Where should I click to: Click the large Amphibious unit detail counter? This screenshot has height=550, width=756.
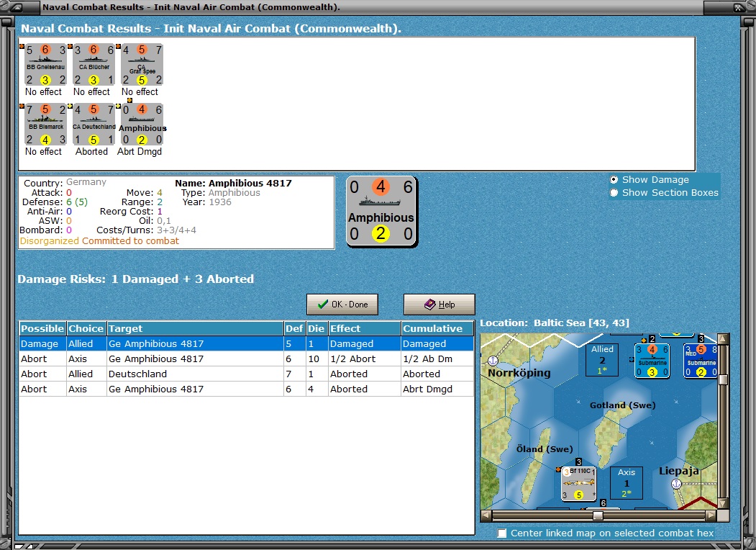(x=381, y=212)
